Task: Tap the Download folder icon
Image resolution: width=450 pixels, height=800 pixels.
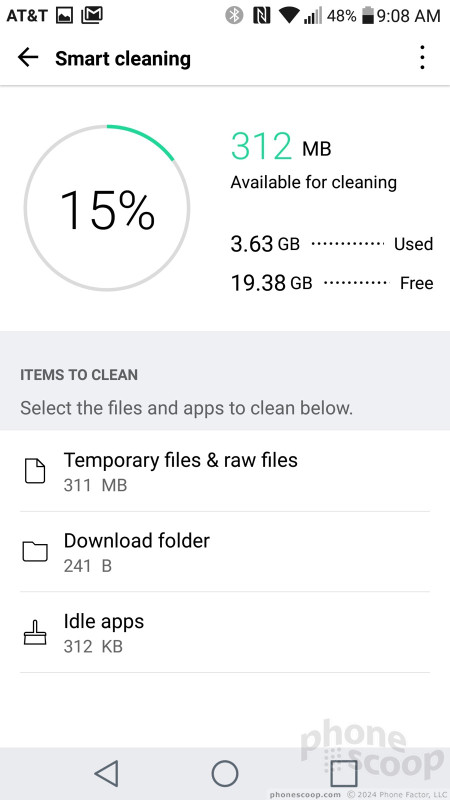Action: [35, 552]
